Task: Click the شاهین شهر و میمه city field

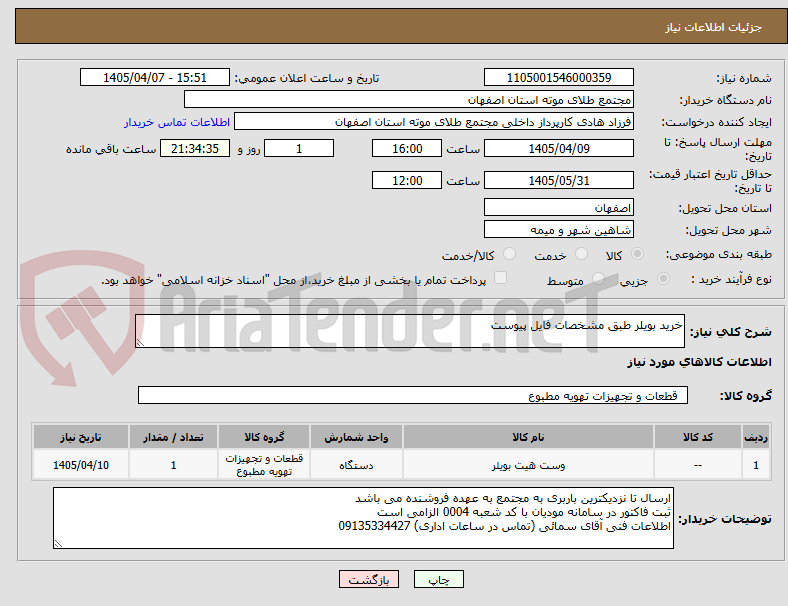Action: pyautogui.click(x=559, y=230)
